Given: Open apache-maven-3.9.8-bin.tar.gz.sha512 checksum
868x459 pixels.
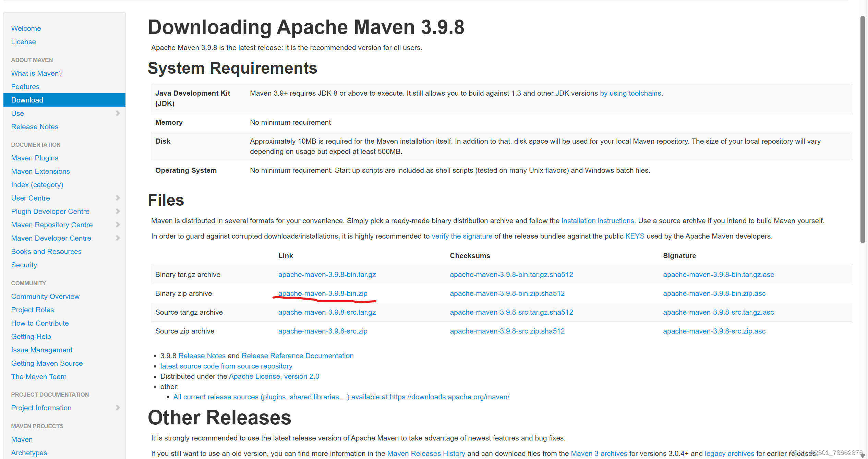Looking at the screenshot, I should point(511,275).
